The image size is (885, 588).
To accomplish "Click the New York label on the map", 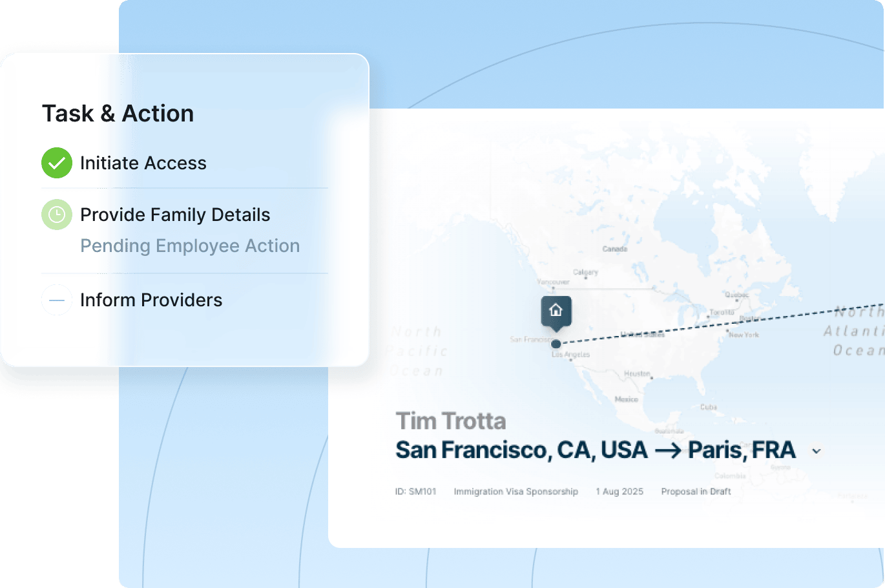I will (744, 335).
